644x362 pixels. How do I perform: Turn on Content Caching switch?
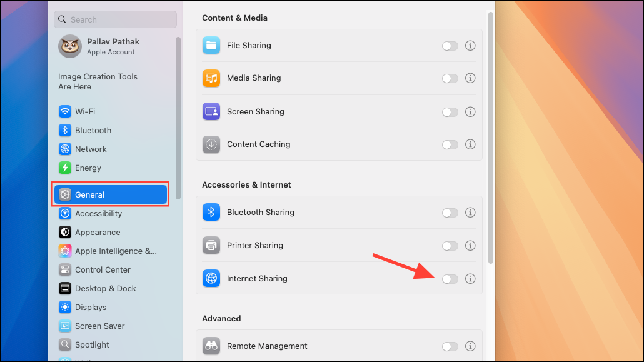450,144
